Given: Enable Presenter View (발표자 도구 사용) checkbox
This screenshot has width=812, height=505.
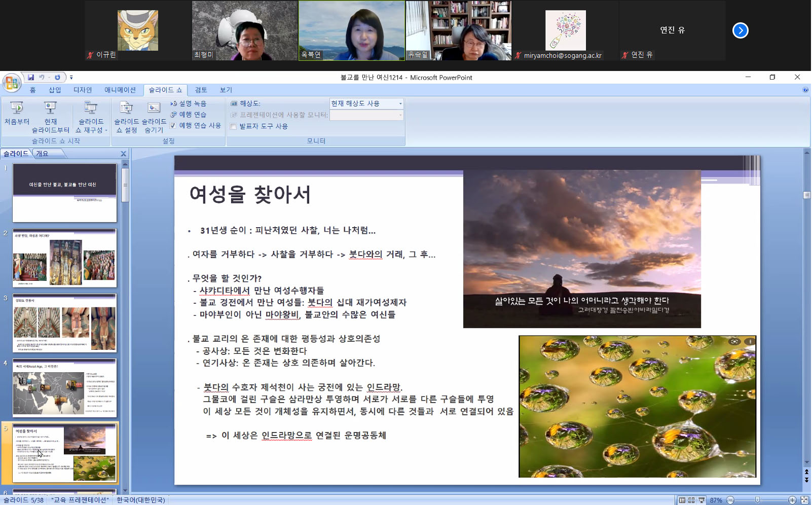Looking at the screenshot, I should click(x=233, y=126).
